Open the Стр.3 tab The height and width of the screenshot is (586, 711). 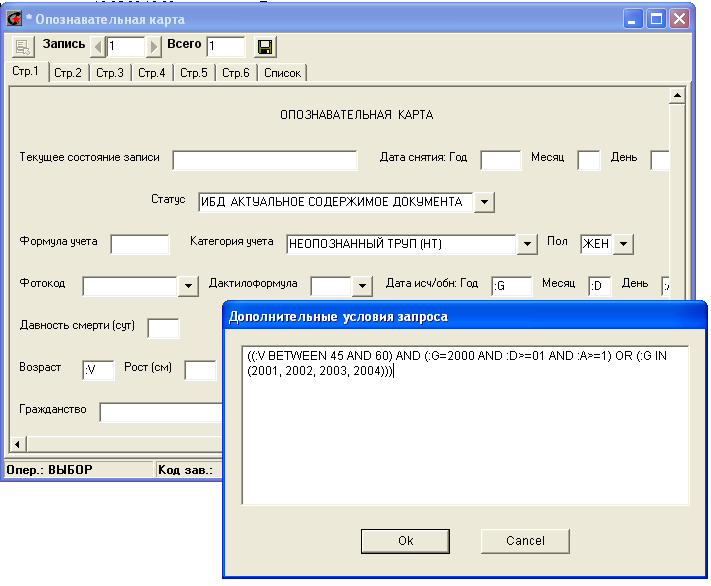click(x=110, y=73)
